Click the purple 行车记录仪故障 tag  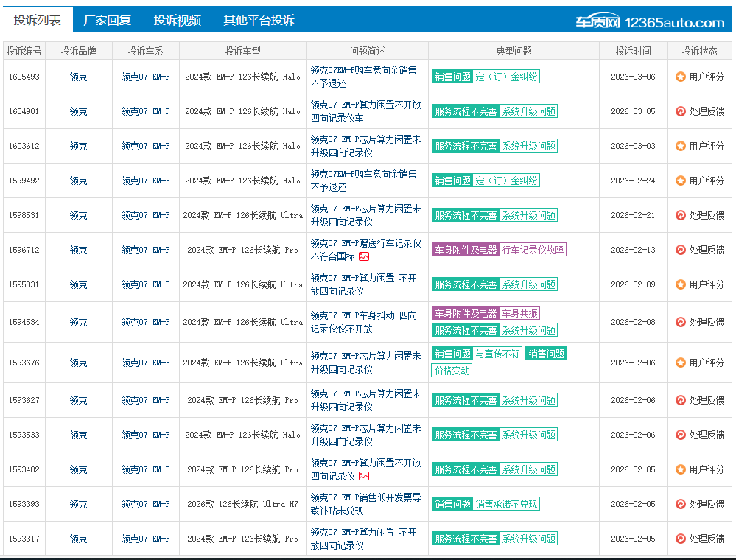(x=533, y=250)
